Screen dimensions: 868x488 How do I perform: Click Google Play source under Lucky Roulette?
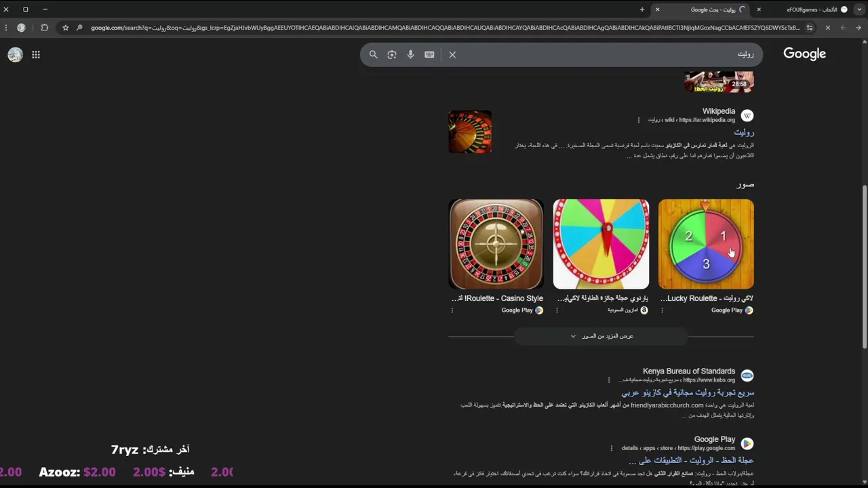coord(732,310)
